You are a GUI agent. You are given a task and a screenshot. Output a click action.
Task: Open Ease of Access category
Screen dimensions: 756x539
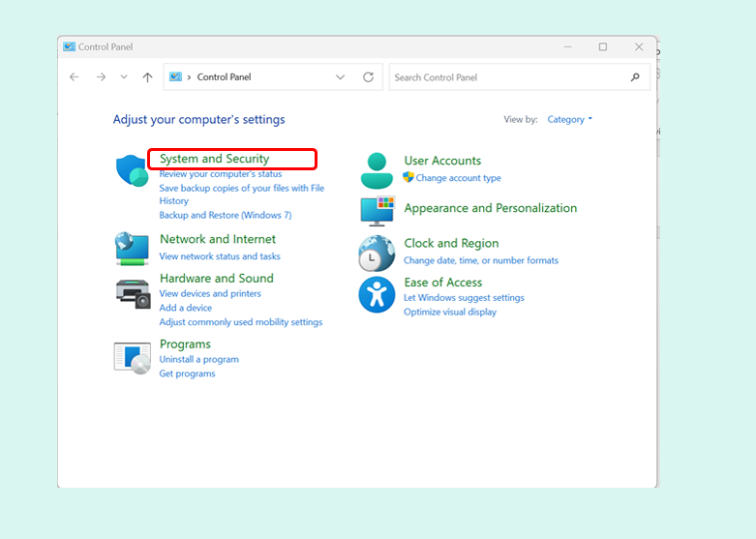pos(442,283)
